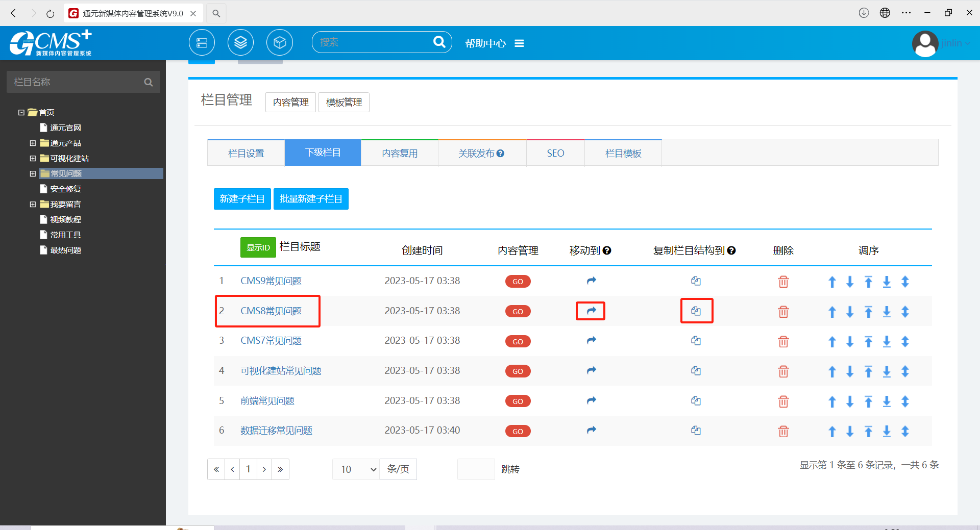Screen dimensions: 980x530
Task: Expand the 通元产品 tree node
Action: [33, 143]
